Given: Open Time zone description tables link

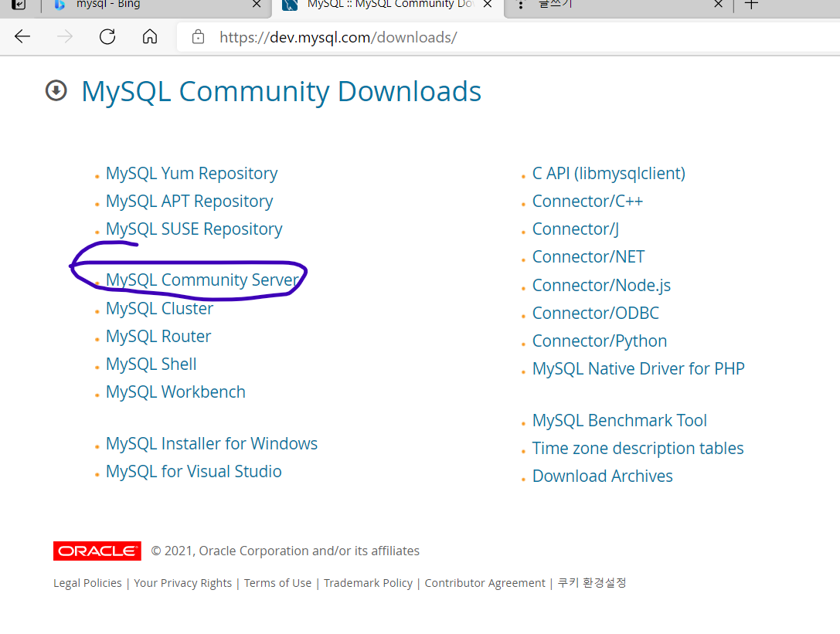Looking at the screenshot, I should 638,448.
